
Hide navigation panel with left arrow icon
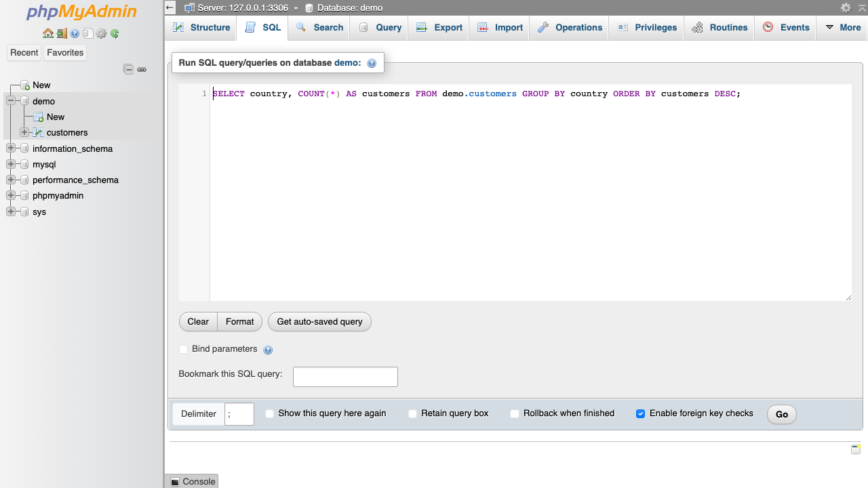170,7
